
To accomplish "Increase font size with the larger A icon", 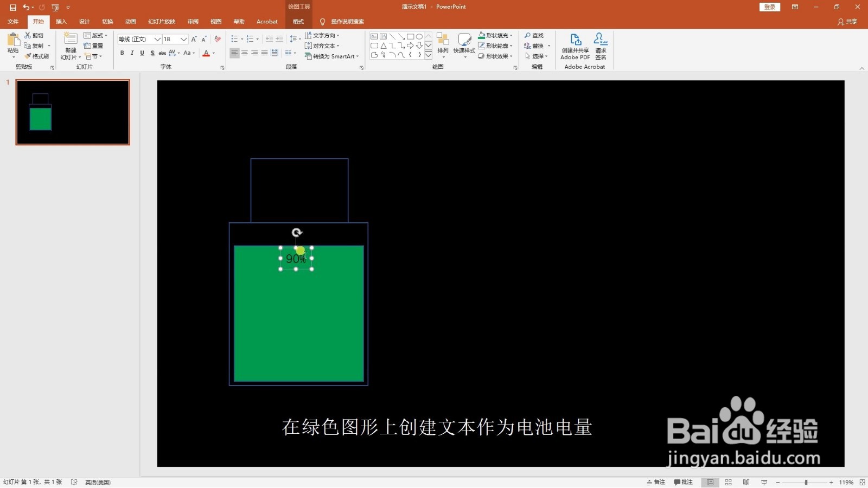I will pos(194,39).
